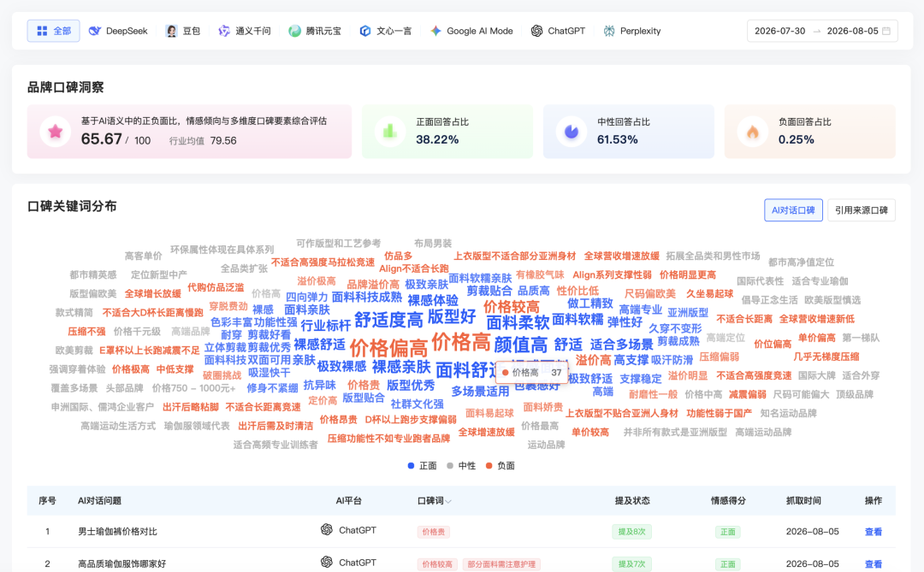Click the 正面 sentiment badge in row 1

pos(728,532)
